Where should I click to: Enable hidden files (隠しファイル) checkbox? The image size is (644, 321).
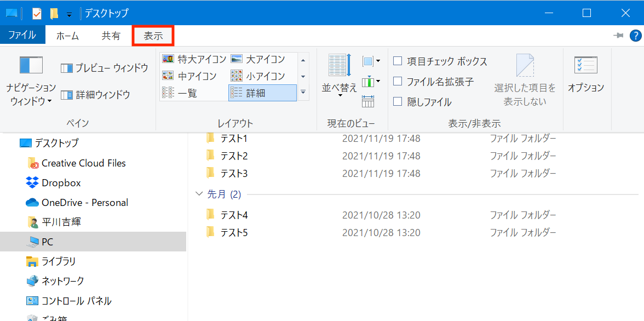coord(398,102)
